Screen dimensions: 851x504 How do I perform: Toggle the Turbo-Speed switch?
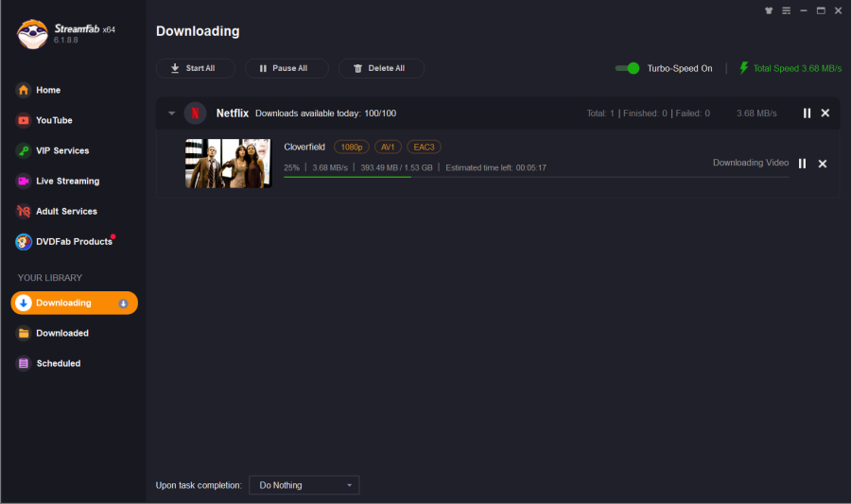(627, 68)
